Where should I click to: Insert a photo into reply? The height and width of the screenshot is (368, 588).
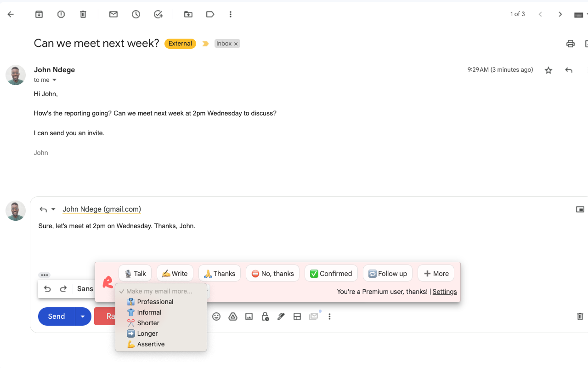coord(249,316)
